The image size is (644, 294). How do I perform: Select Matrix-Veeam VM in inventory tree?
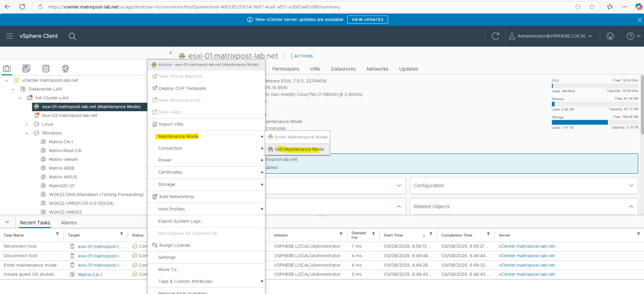point(63,159)
